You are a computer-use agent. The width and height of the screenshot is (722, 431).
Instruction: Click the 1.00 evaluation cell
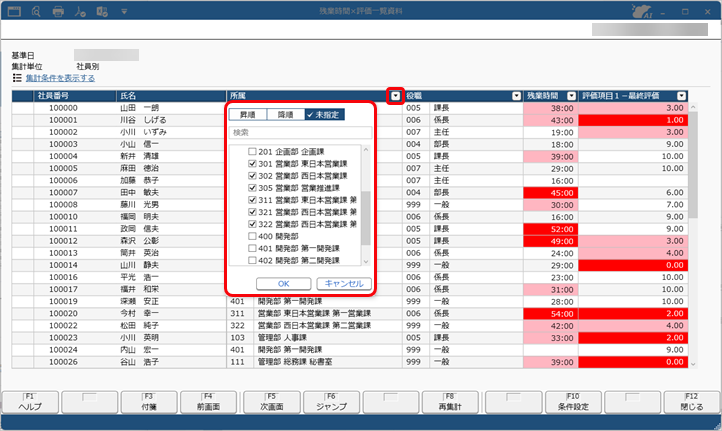[633, 120]
